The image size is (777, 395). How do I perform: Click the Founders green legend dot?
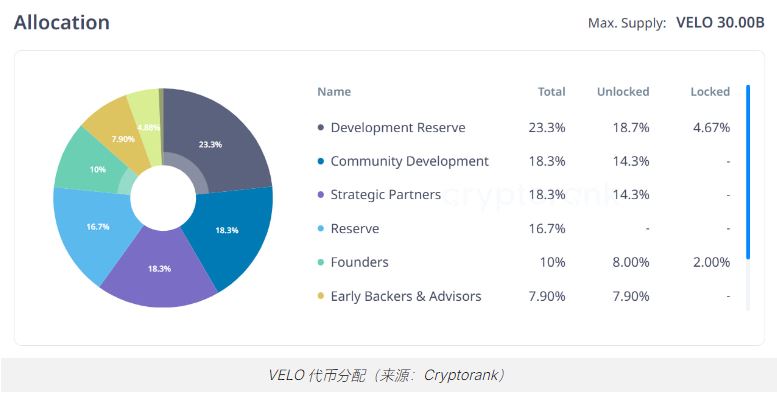point(321,262)
